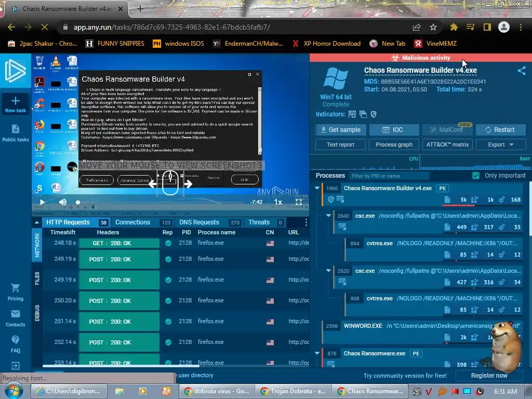Viewport: 532px width, 399px height.
Task: Open Text report
Action: tap(340, 144)
